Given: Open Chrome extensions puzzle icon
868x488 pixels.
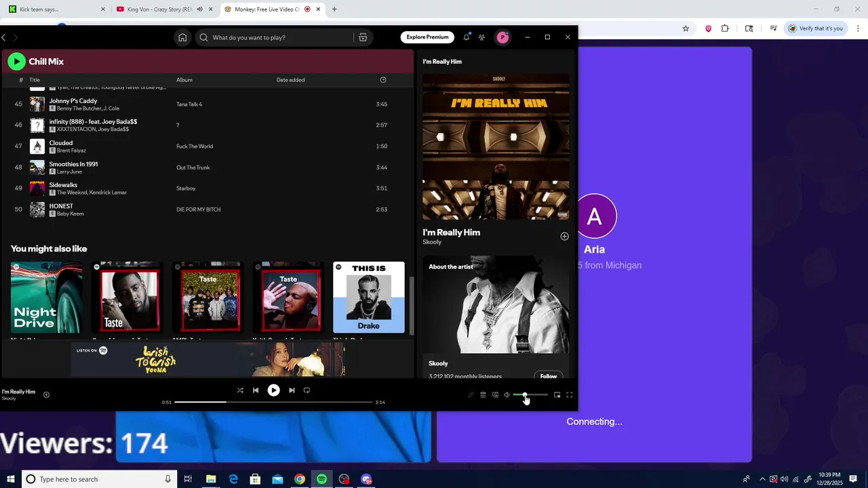Looking at the screenshot, I should pyautogui.click(x=725, y=28).
